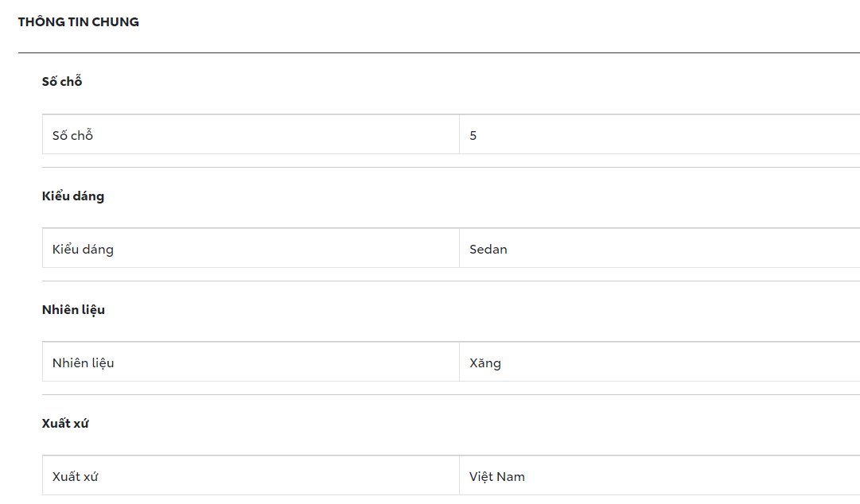Click the column border left of Xăng
This screenshot has width=860, height=504.
point(459,362)
